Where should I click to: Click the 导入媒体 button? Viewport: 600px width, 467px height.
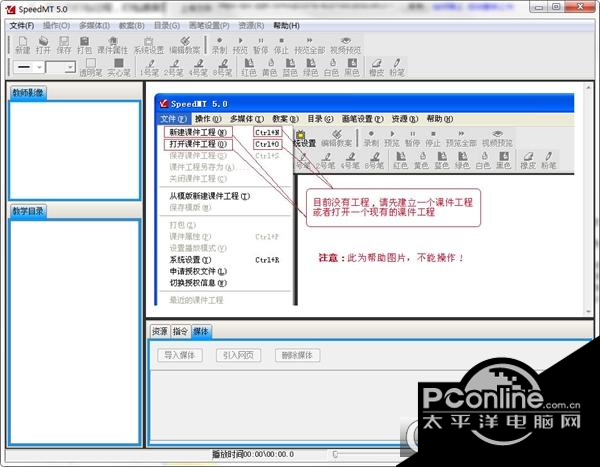pyautogui.click(x=180, y=355)
